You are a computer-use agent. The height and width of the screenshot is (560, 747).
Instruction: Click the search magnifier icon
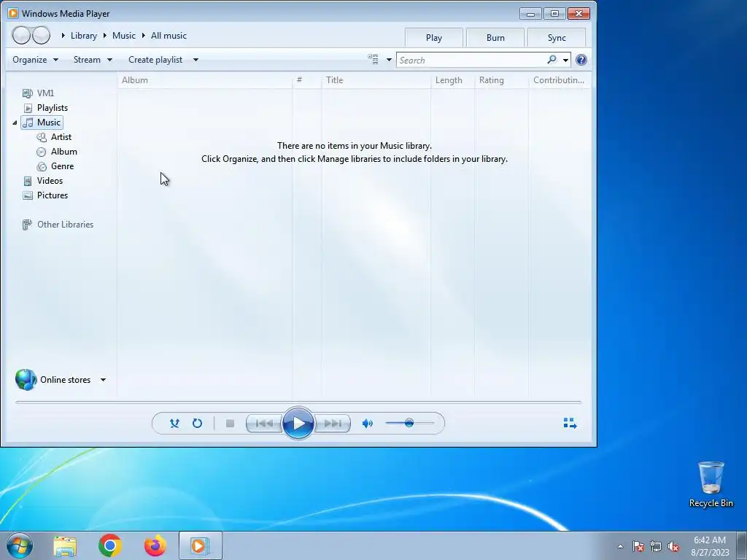[551, 60]
